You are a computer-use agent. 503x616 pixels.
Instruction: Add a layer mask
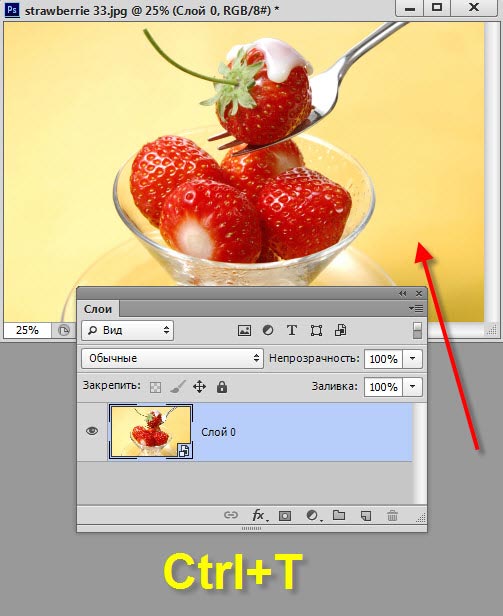click(x=285, y=515)
